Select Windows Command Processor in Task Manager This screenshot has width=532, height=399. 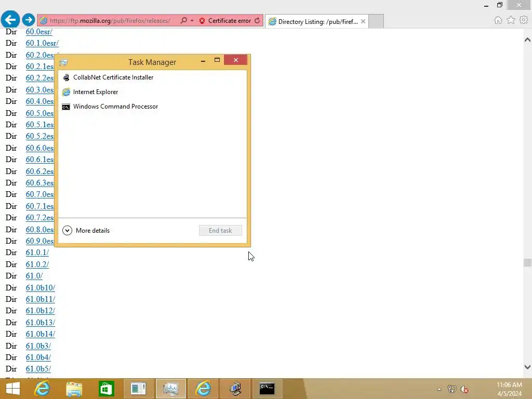point(152,107)
